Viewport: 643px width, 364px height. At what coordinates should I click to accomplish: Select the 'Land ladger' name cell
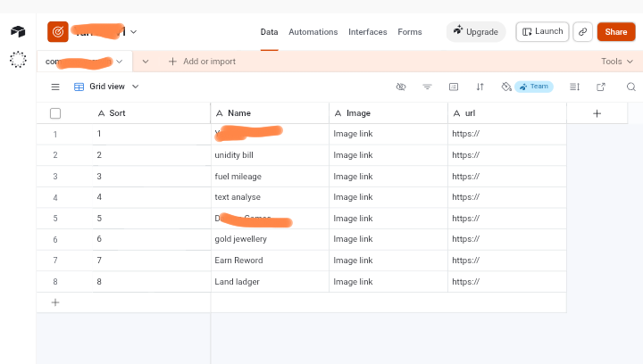click(270, 282)
